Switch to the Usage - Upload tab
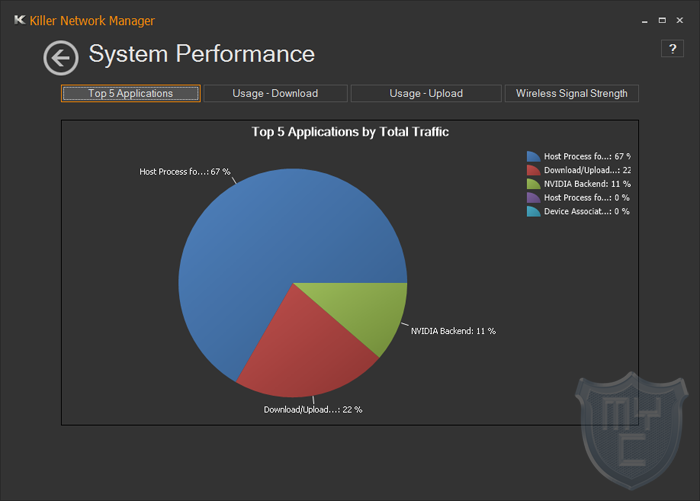The width and height of the screenshot is (700, 501). 426,93
